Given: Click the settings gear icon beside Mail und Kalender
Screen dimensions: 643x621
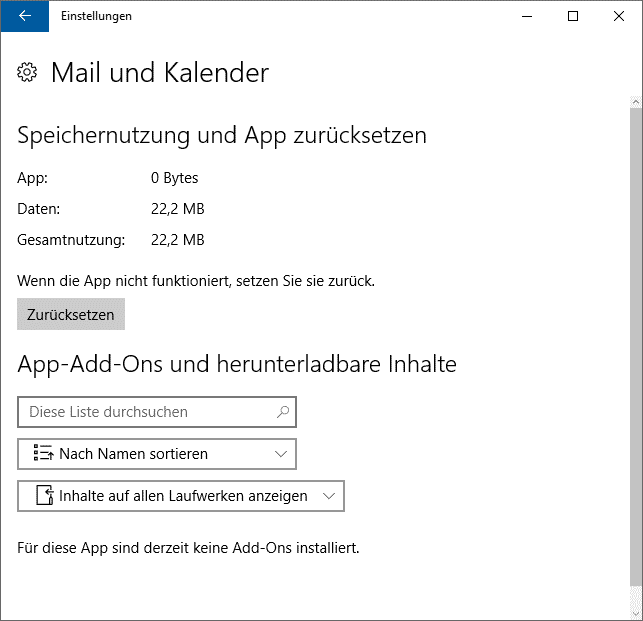Looking at the screenshot, I should pyautogui.click(x=27, y=73).
